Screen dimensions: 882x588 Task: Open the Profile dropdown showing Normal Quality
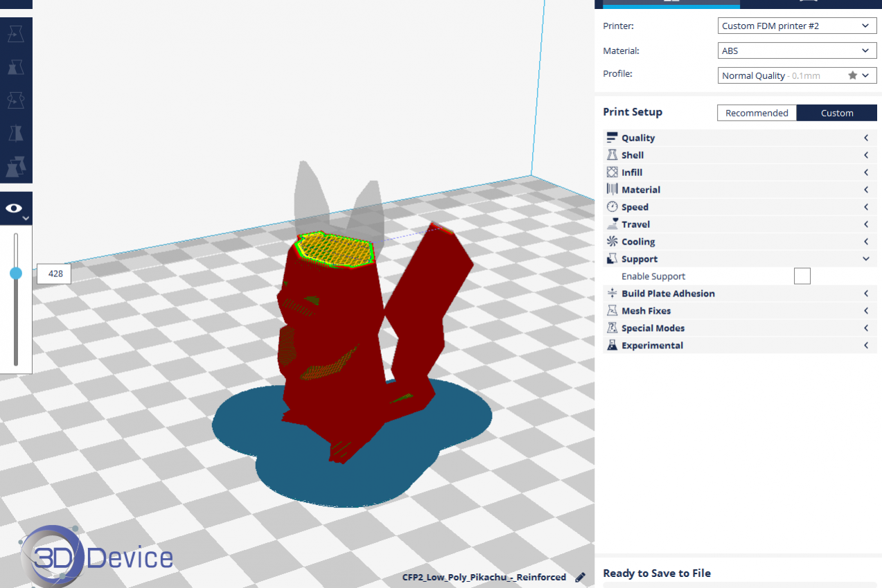[797, 75]
